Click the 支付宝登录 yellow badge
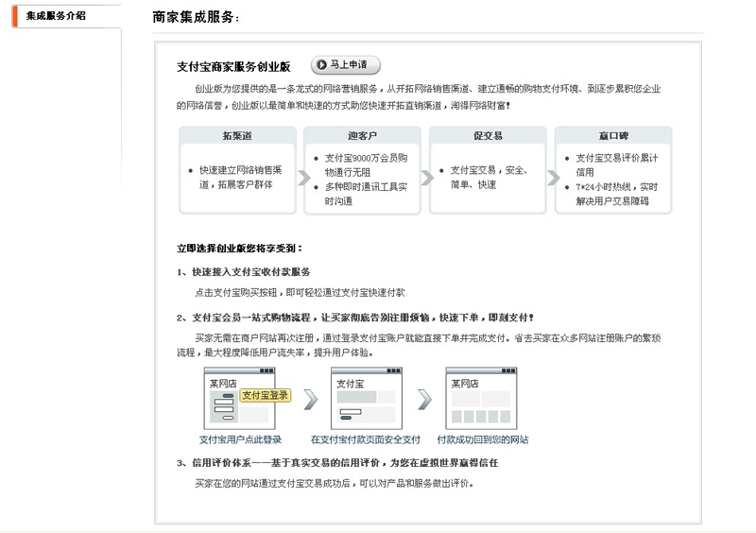 tap(266, 396)
